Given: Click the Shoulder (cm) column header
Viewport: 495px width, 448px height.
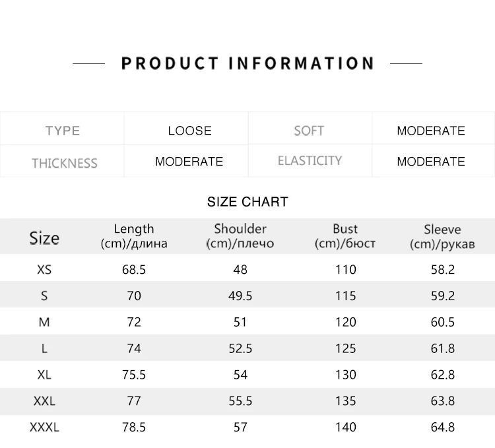Looking at the screenshot, I should [x=240, y=236].
